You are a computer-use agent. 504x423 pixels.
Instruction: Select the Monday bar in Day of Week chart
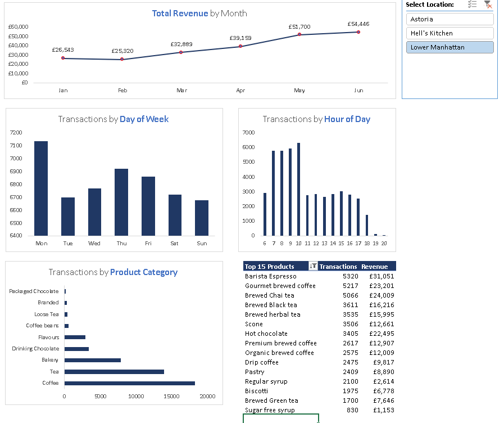pos(41,188)
